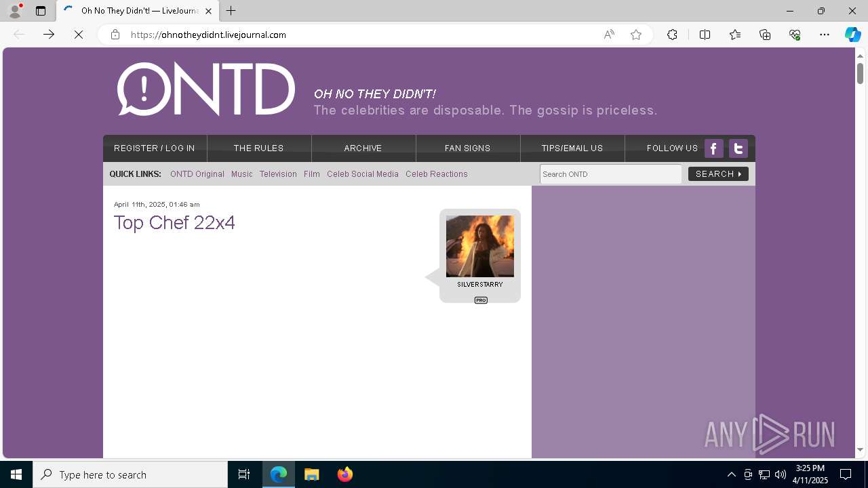Follow the Television quick link
This screenshot has width=868, height=488.
pyautogui.click(x=278, y=174)
